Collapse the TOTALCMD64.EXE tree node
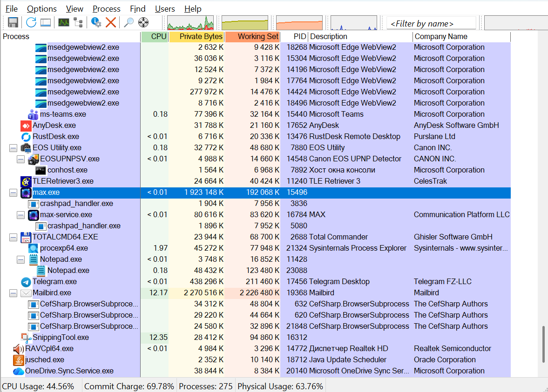Screen dimensions: 548x392 click(14, 237)
